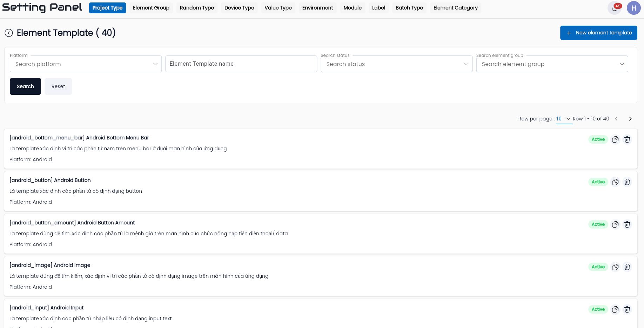Click the dark Search button
Screen dimensions: 644x328
click(25, 86)
